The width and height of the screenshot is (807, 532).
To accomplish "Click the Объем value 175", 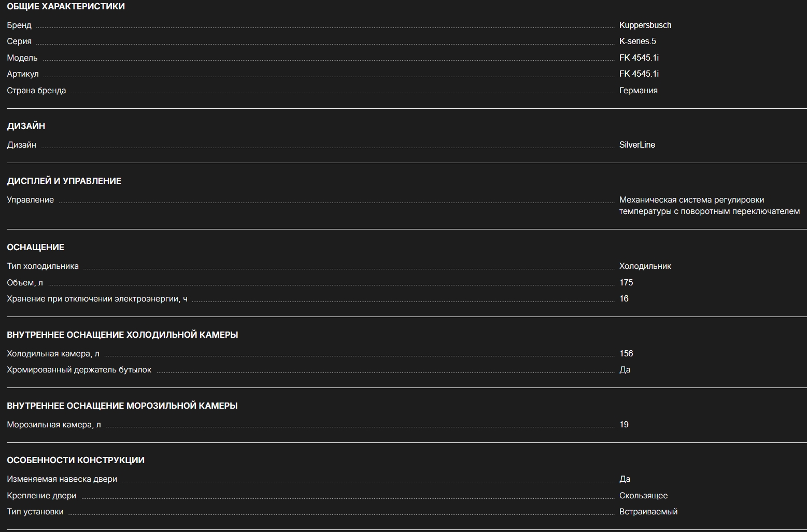I will coord(626,282).
